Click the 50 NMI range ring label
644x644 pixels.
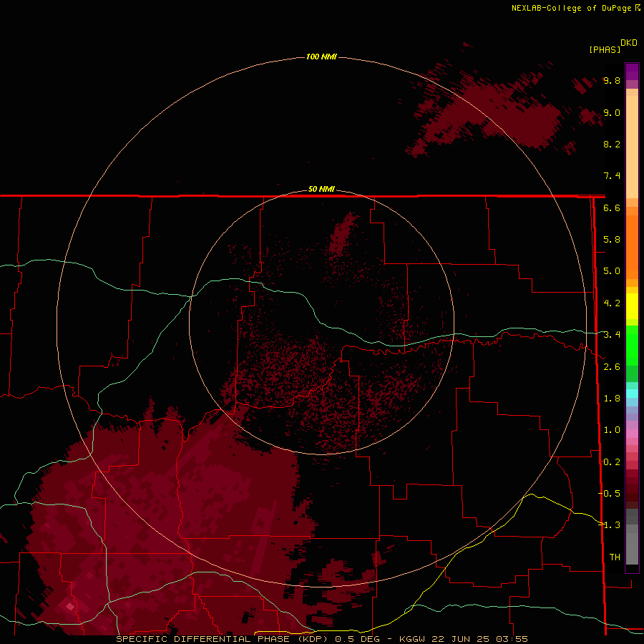pyautogui.click(x=321, y=189)
